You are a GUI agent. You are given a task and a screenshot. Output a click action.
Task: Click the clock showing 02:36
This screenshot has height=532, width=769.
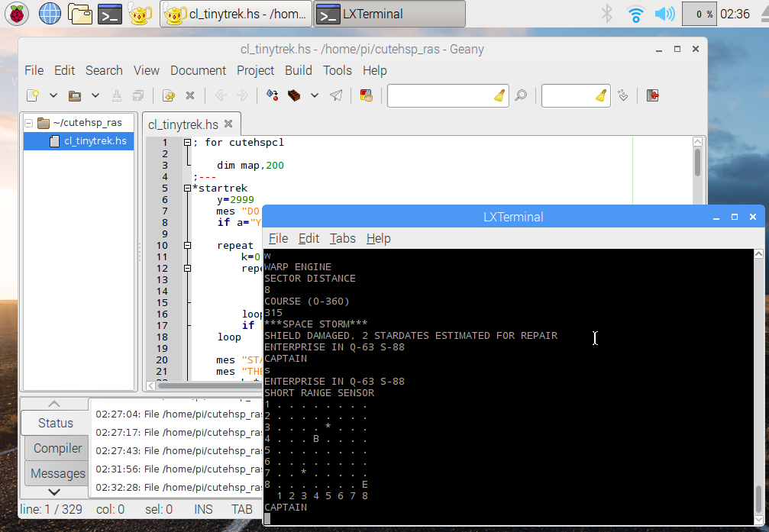coord(735,14)
